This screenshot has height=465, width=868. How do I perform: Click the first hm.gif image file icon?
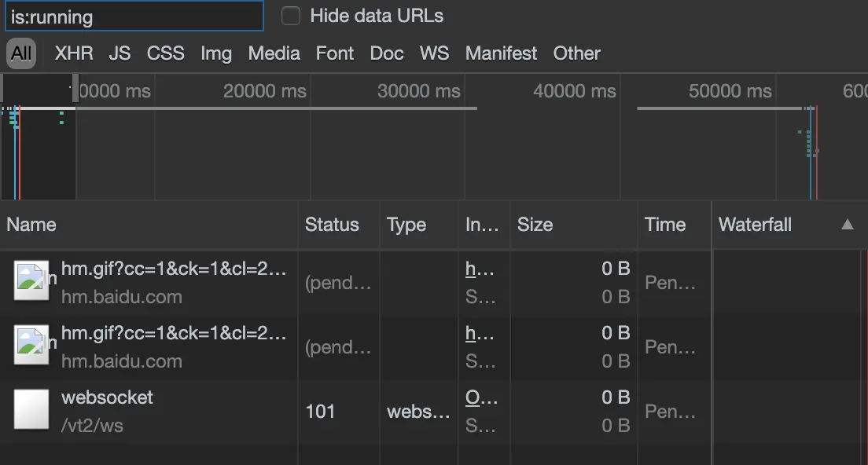pos(31,282)
